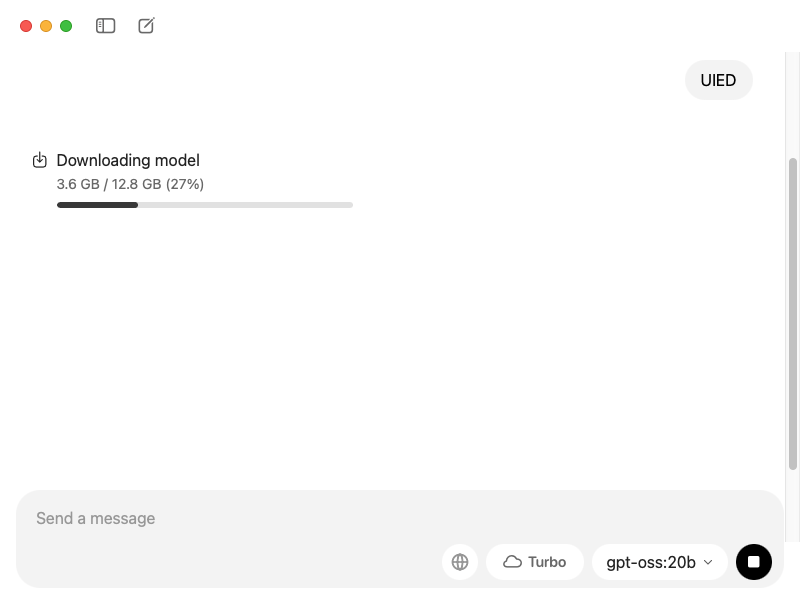This screenshot has height=600, width=800.
Task: Maximize window using green button
Action: click(x=66, y=26)
